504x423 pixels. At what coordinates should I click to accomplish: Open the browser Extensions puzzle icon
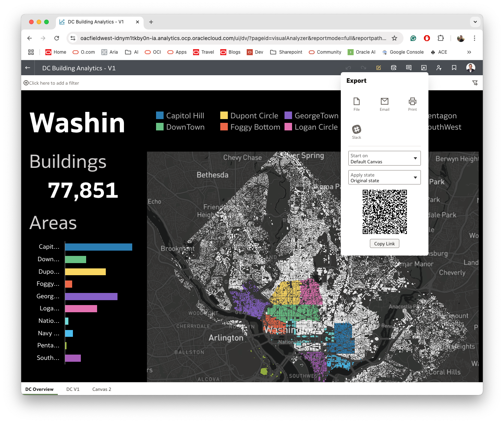pos(441,38)
